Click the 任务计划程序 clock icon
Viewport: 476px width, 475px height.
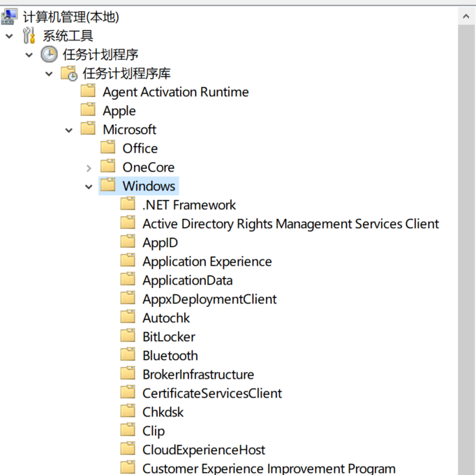point(49,54)
